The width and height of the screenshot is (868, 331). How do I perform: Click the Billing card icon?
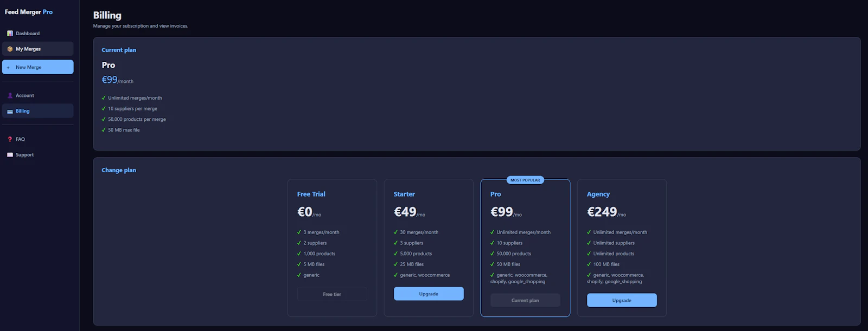pyautogui.click(x=10, y=111)
